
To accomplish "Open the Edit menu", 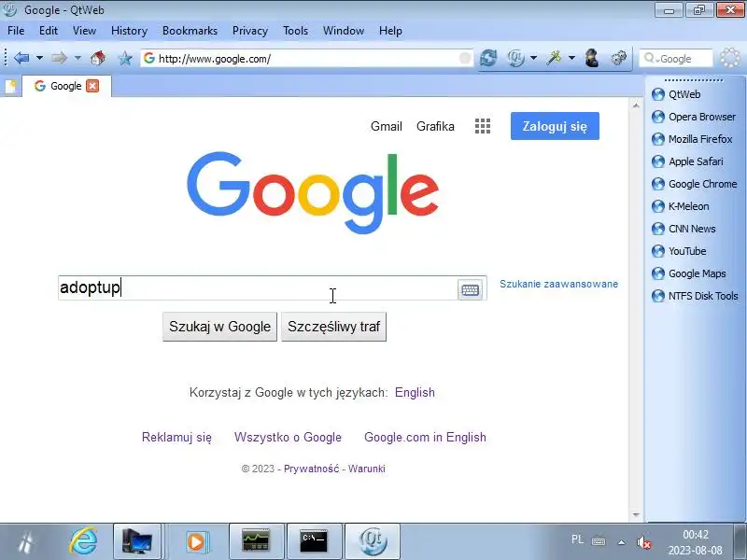I will coord(49,31).
